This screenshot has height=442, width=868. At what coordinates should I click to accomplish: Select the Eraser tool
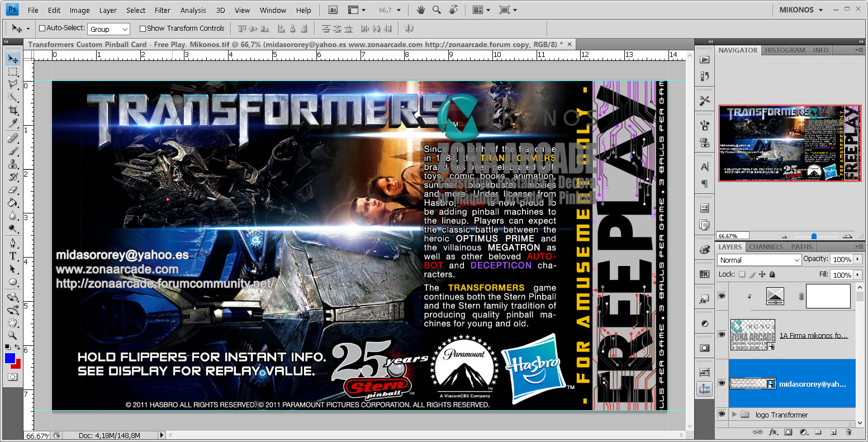pos(13,190)
